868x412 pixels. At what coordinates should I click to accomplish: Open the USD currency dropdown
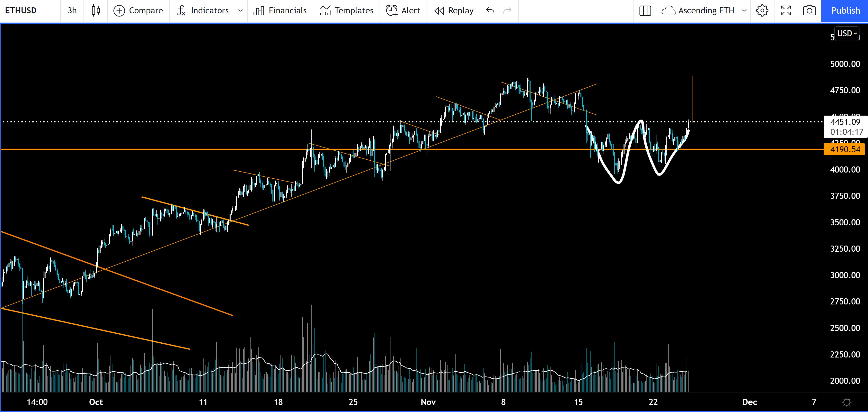click(x=847, y=33)
